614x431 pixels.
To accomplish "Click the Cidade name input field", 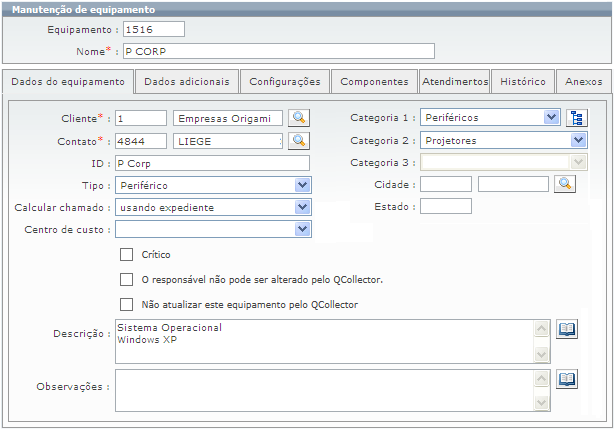I will pos(513,184).
